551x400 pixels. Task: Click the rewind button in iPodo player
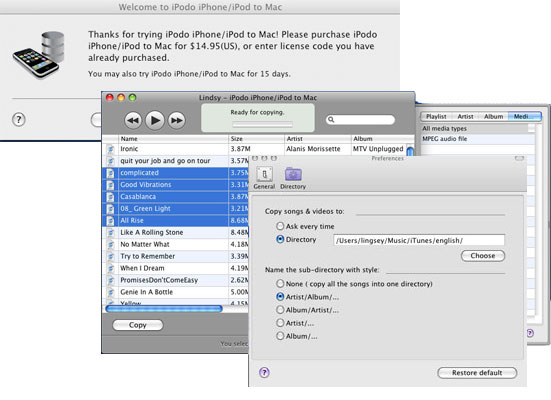tap(133, 121)
